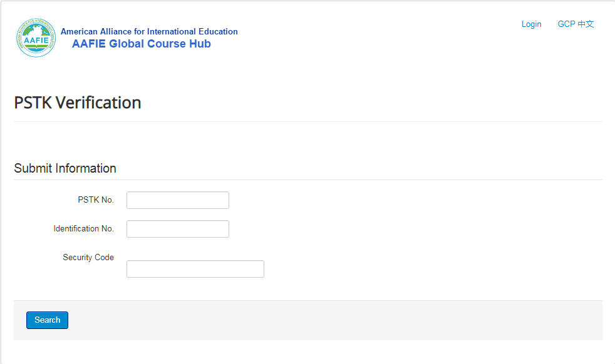Go to AAFIE Global Course Hub title
The height and width of the screenshot is (364, 615).
coord(141,44)
